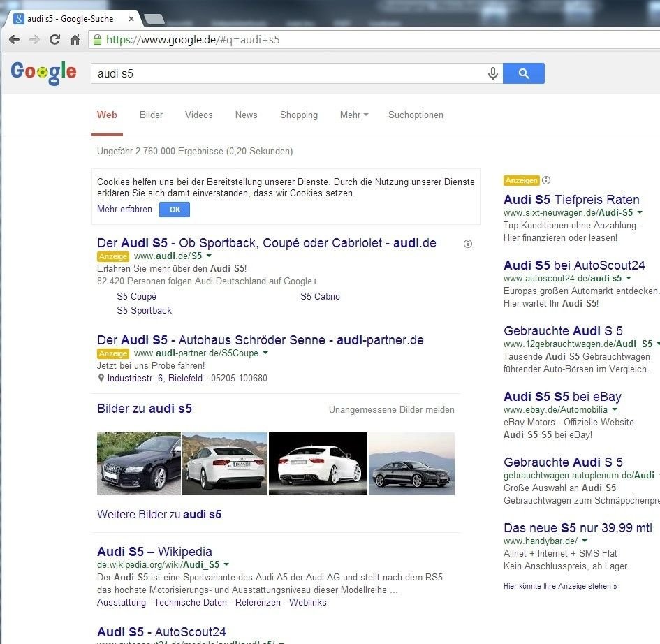Viewport: 660px width, 644px height.
Task: Expand dropdown arrow next to sixt-neuwagen.de URL
Action: click(x=640, y=212)
